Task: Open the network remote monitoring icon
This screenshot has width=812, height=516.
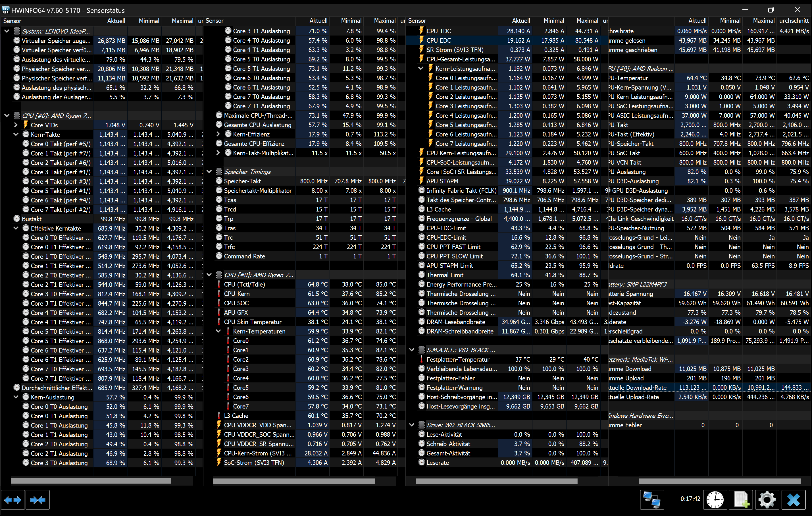Action: tap(651, 500)
